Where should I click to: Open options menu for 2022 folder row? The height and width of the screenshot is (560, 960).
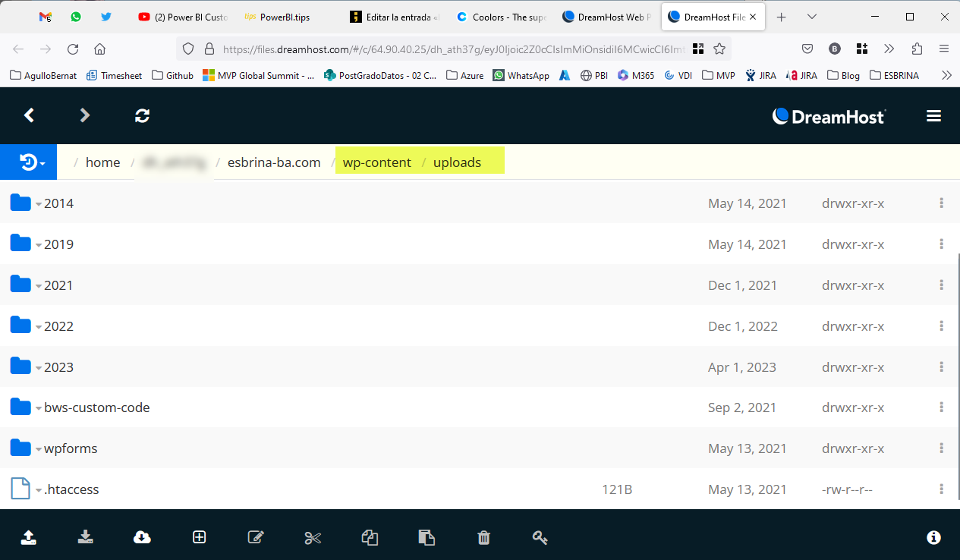coord(941,326)
